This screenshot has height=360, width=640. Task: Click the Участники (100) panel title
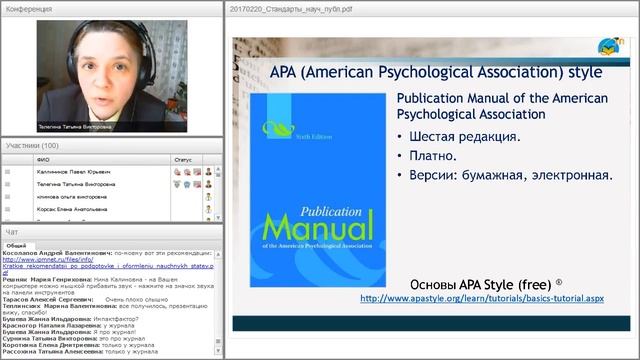point(32,146)
